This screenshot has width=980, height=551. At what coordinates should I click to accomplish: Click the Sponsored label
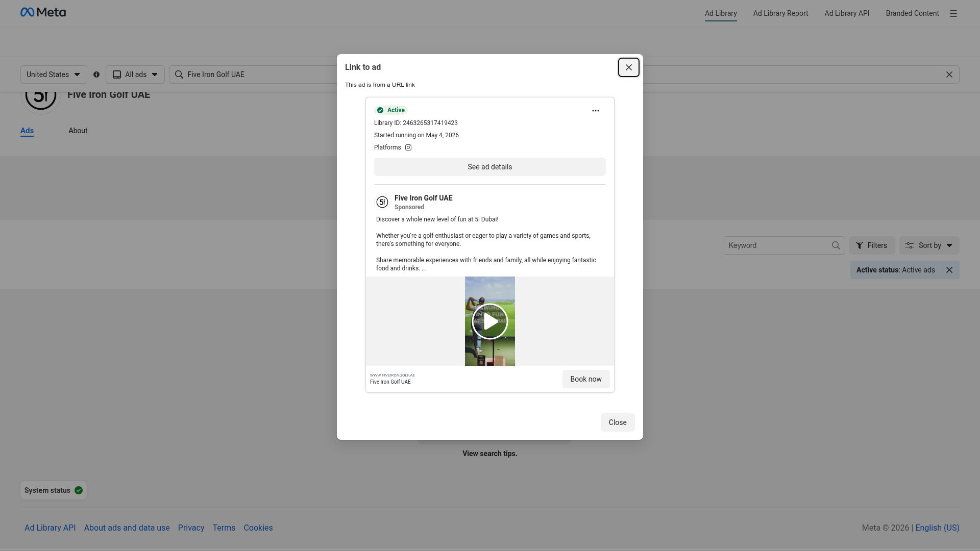point(409,207)
